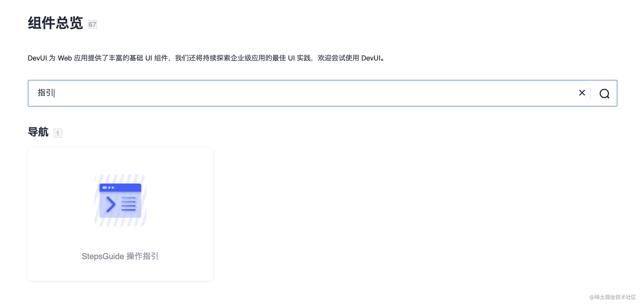
Task: Click the count badge next to 导航
Action: coord(58,133)
